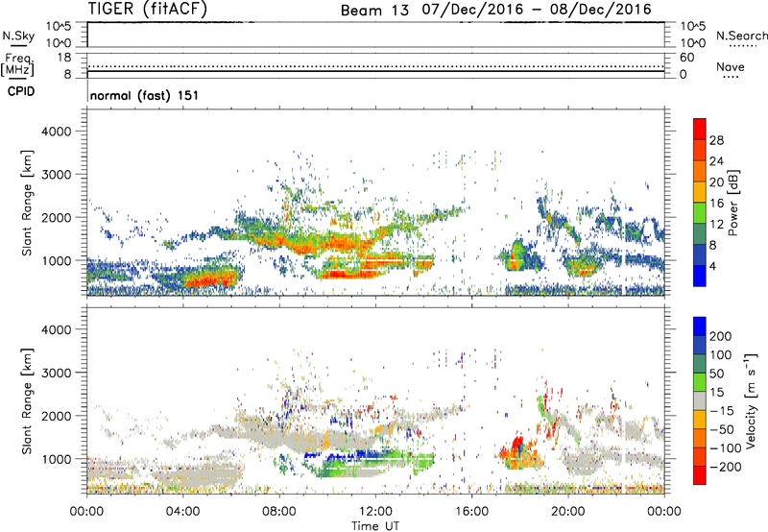
Task: Click the velocity colorbar value 200
Action: pyautogui.click(x=721, y=336)
